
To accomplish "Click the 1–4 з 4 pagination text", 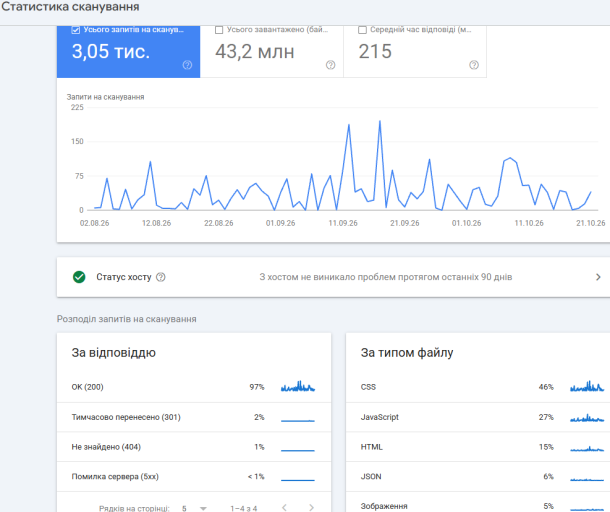I will click(x=244, y=508).
